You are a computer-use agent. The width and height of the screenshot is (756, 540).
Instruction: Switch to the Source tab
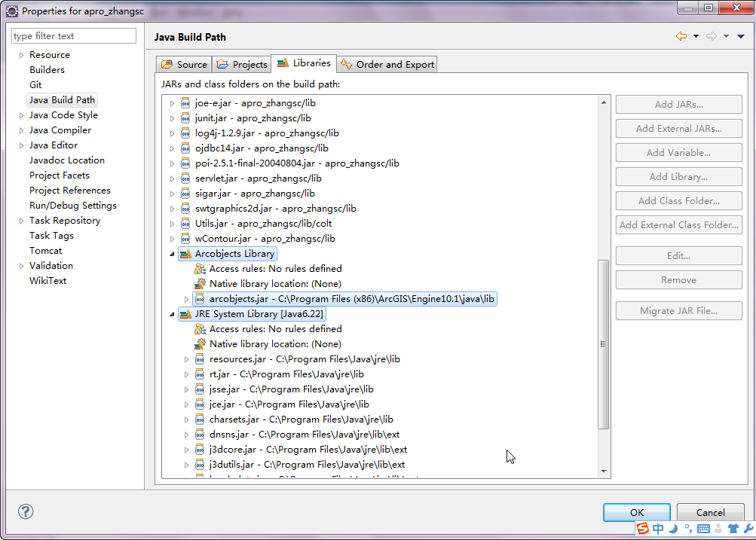[x=184, y=65]
